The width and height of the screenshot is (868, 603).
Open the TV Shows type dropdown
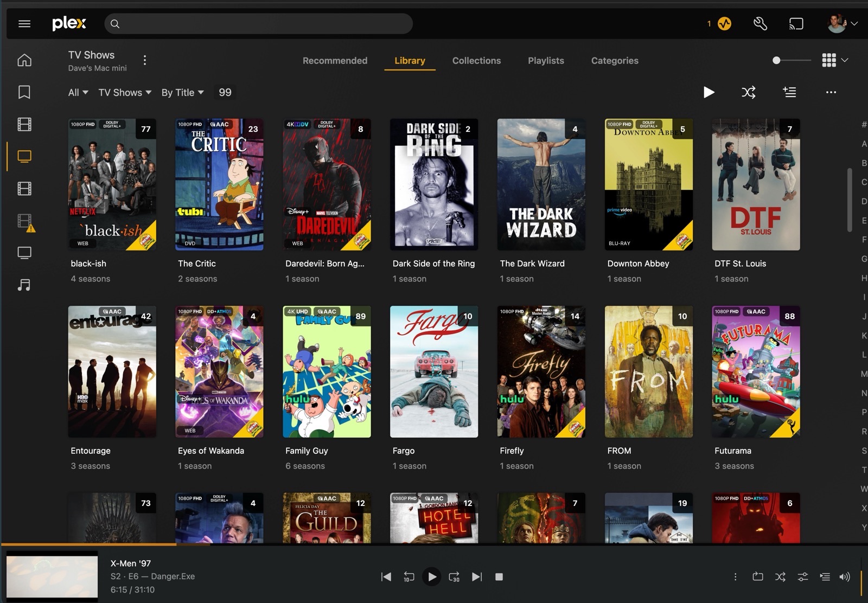(x=125, y=93)
